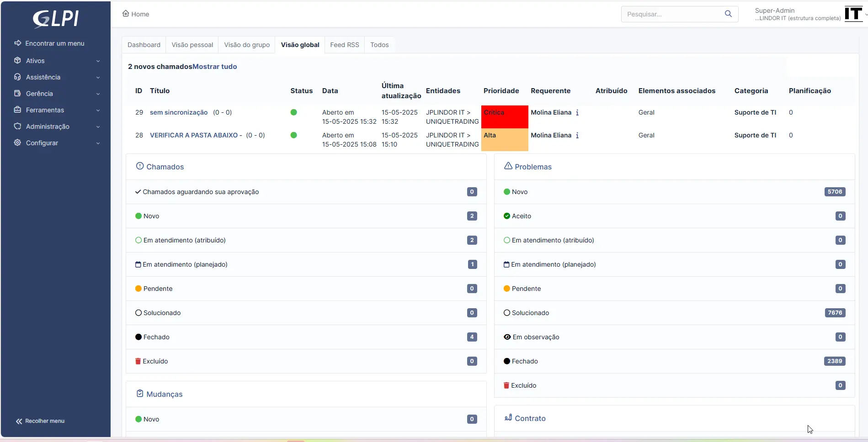Expand the Gerência menu chevron
This screenshot has height=442, width=868.
click(x=98, y=94)
